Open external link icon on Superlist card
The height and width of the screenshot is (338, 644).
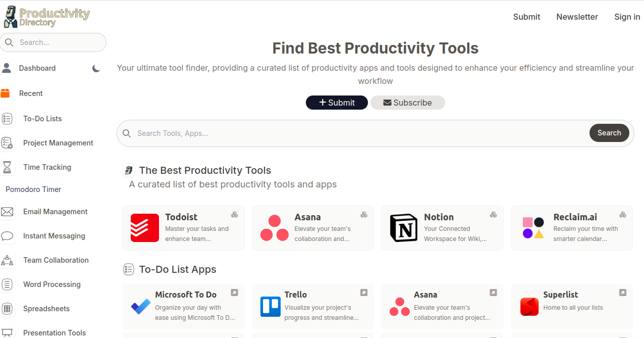coord(623,293)
